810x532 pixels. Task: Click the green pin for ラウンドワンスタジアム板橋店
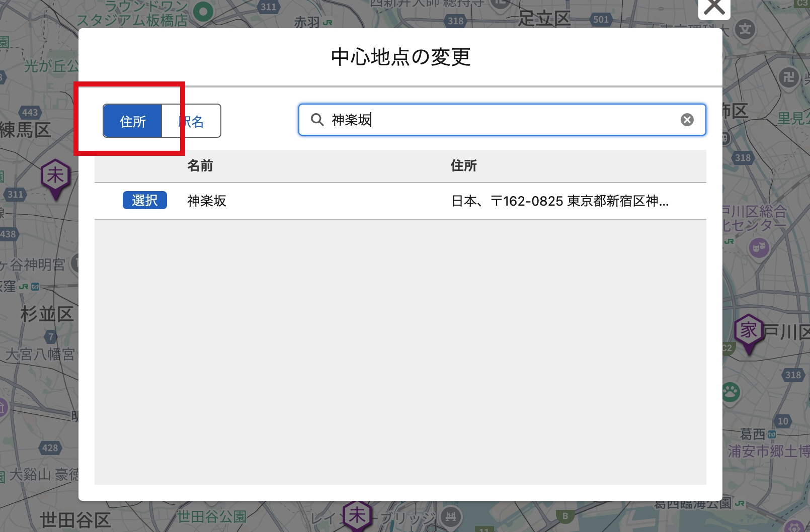203,11
